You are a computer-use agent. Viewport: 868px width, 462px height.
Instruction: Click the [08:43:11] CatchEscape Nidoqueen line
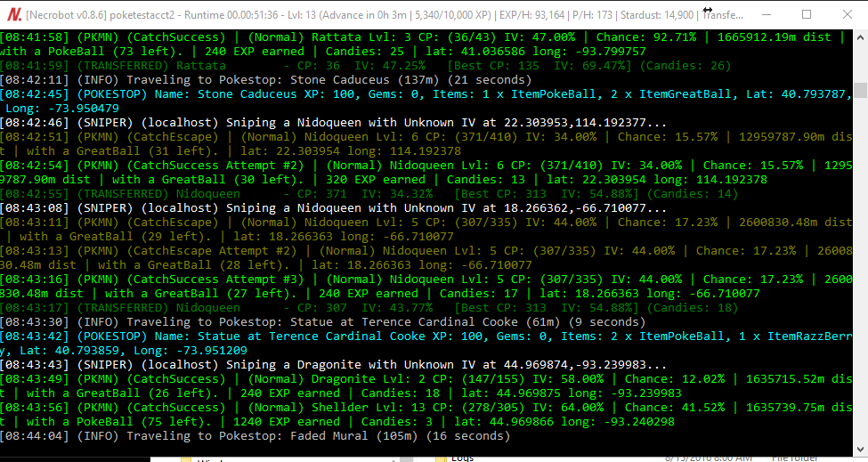click(426, 230)
